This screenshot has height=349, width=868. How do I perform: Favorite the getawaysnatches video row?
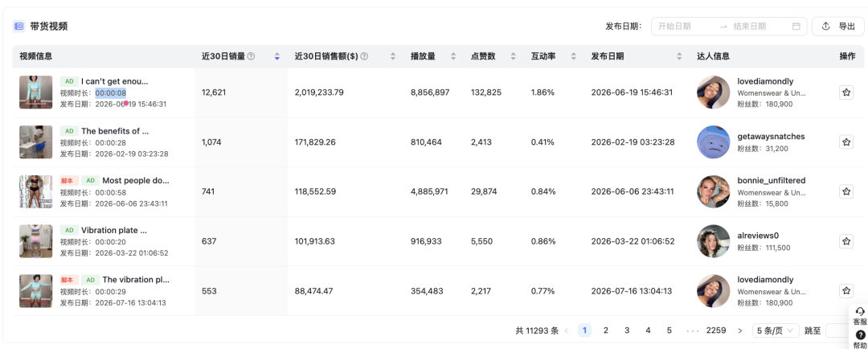click(x=845, y=142)
